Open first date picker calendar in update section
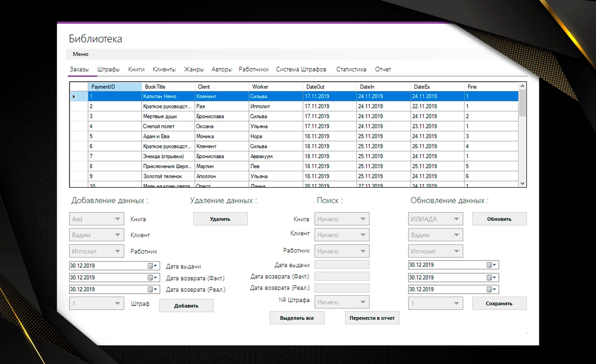The width and height of the screenshot is (596, 364). [x=492, y=265]
